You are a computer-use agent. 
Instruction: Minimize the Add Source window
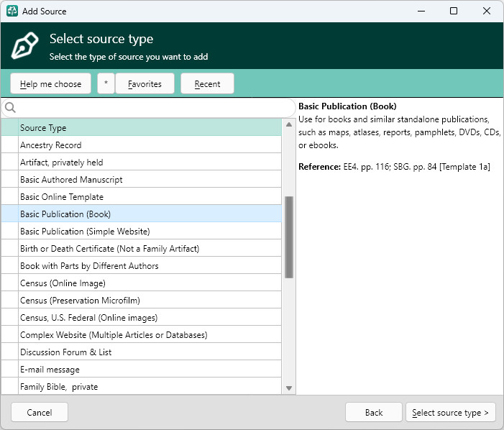tap(421, 11)
